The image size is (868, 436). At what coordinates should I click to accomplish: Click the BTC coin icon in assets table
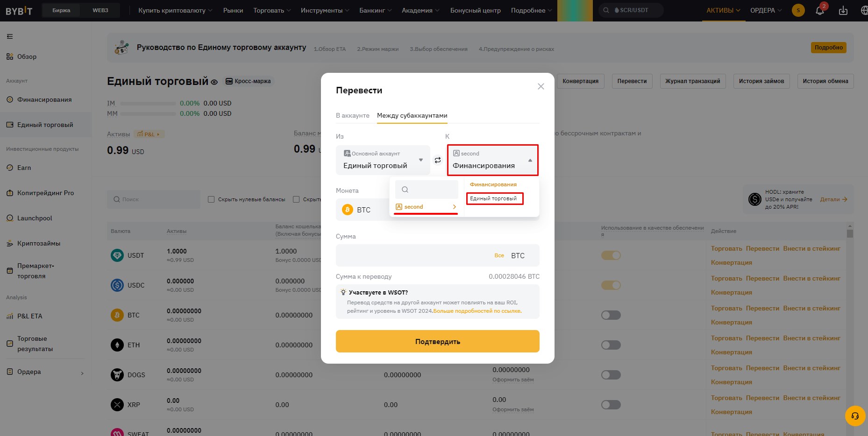pos(117,315)
